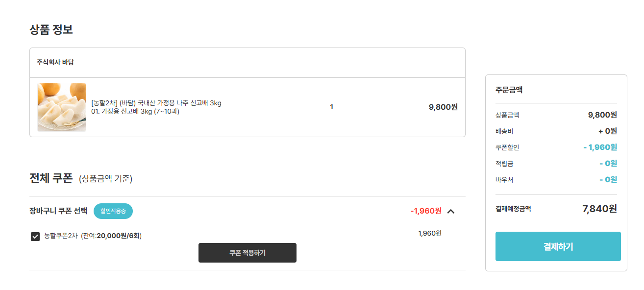Click the pear product thumbnail image

click(62, 107)
